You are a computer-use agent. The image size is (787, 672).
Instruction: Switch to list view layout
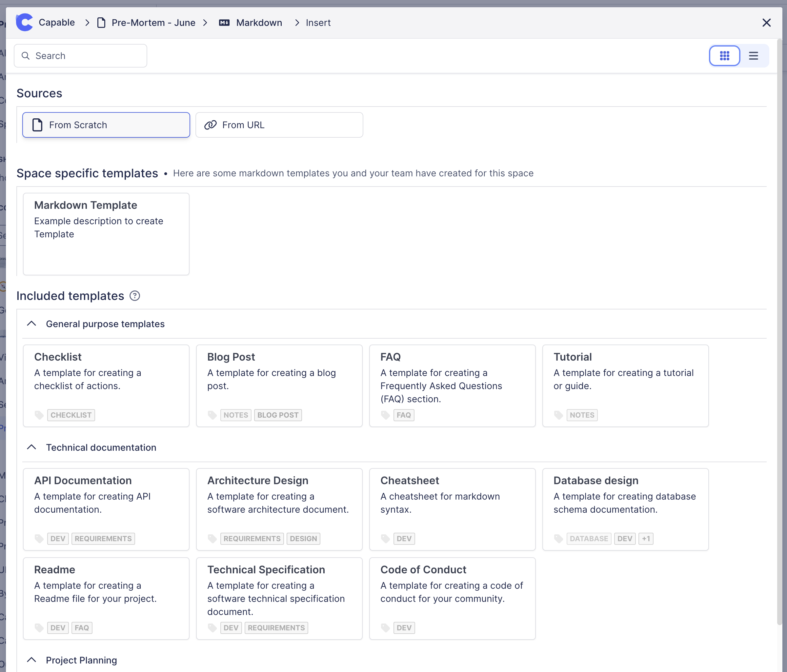point(753,56)
